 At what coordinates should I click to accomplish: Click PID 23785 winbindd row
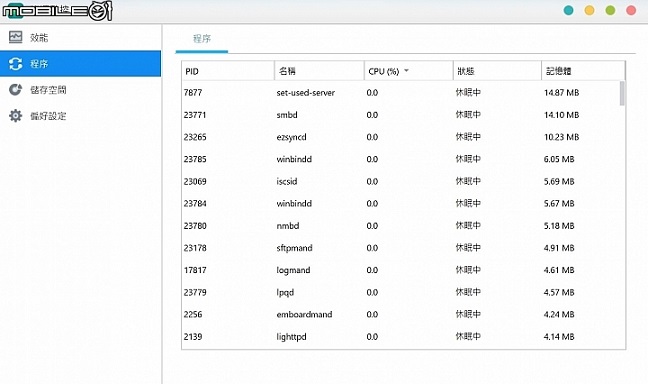[x=403, y=159]
